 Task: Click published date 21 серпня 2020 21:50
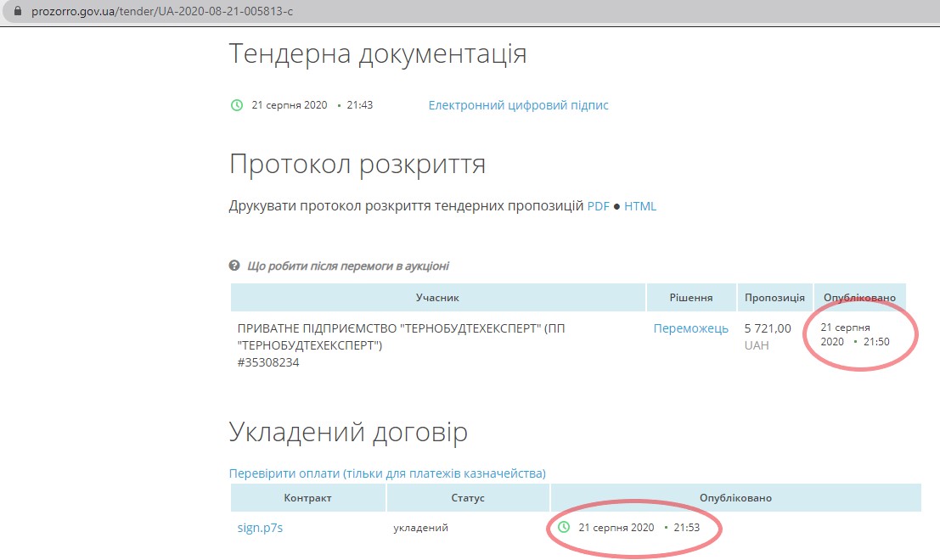point(855,335)
